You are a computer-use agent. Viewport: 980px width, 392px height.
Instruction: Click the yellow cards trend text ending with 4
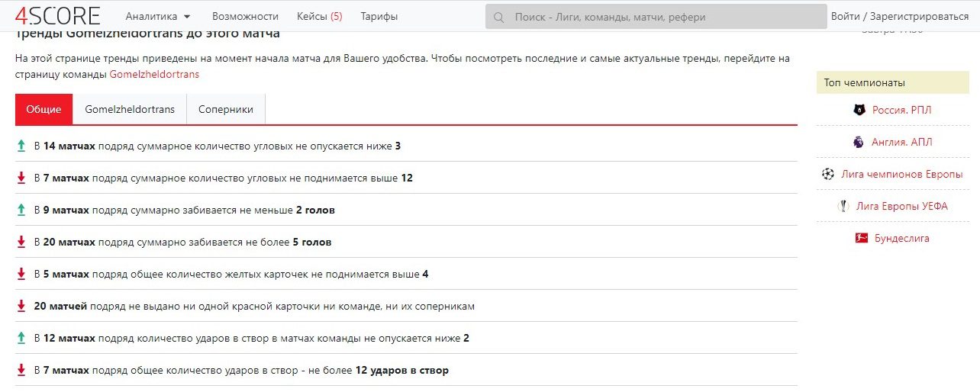(x=231, y=274)
